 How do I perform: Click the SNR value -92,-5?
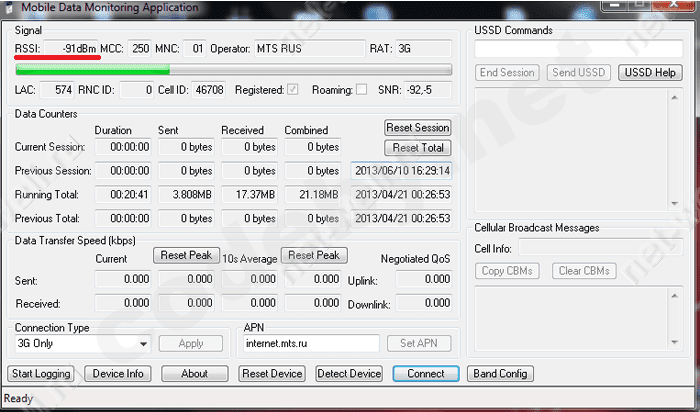pos(428,90)
